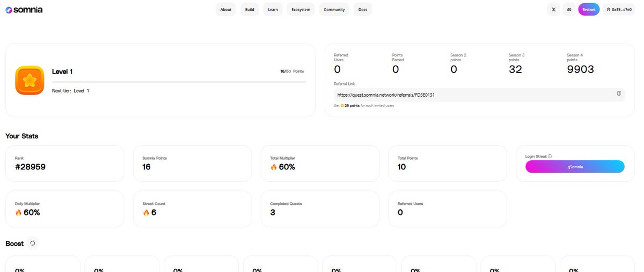Screen dimensions: 644x272
Task: Click the Season 3 points value 32
Action: tap(515, 69)
